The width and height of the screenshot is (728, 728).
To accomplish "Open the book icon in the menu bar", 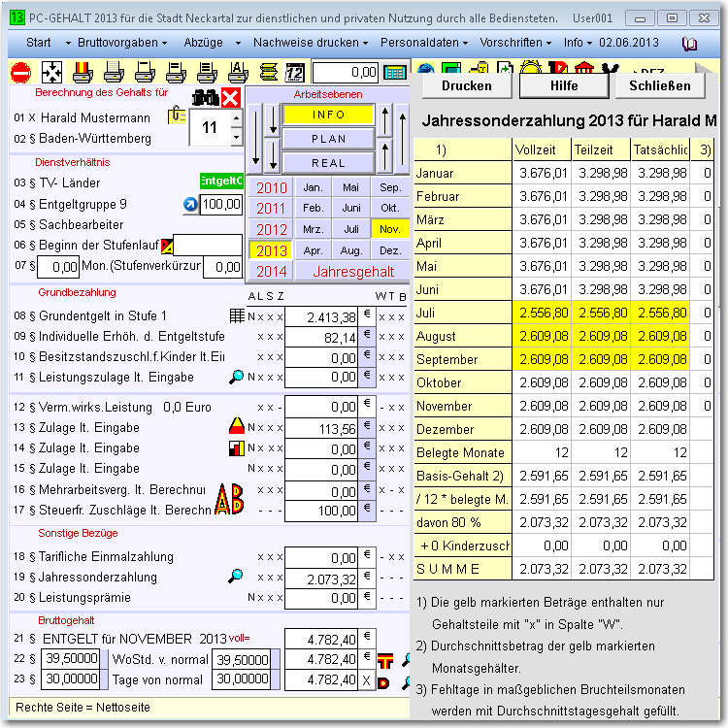I will pyautogui.click(x=689, y=44).
